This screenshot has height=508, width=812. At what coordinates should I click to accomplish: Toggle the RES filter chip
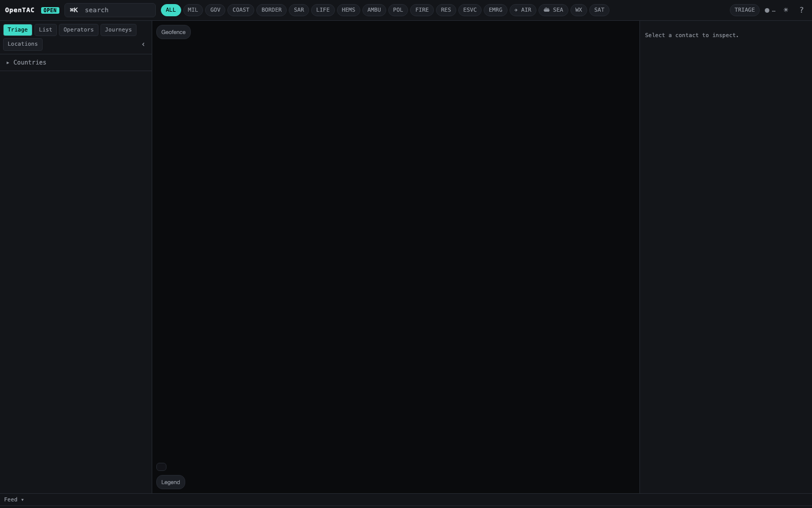click(x=446, y=10)
